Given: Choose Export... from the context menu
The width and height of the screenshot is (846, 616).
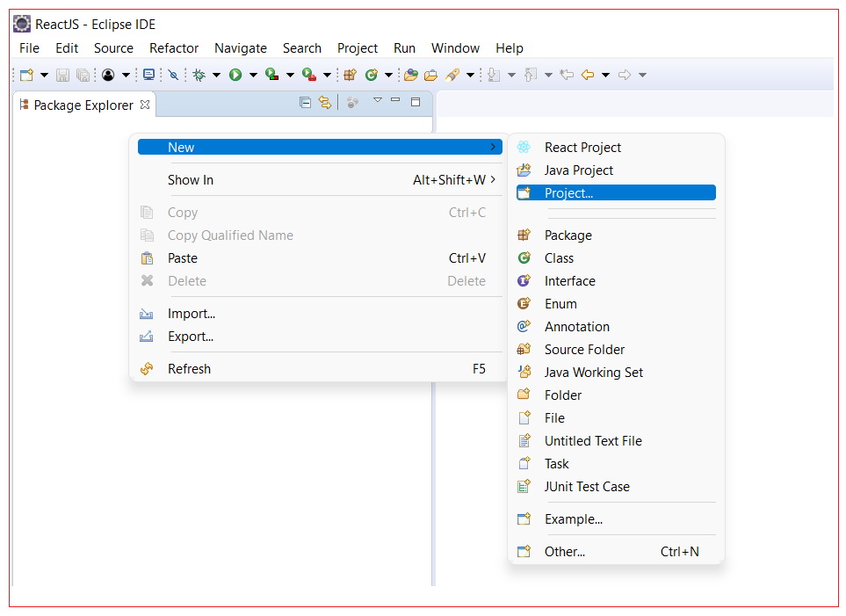Looking at the screenshot, I should (320, 337).
